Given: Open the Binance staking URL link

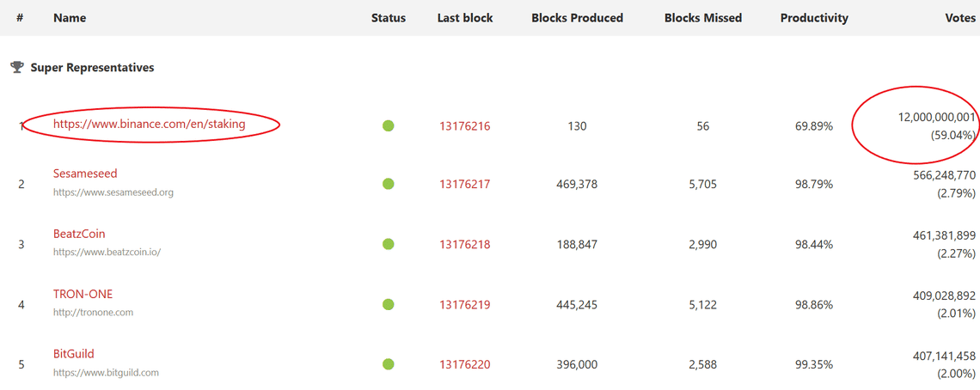Looking at the screenshot, I should click(x=149, y=124).
